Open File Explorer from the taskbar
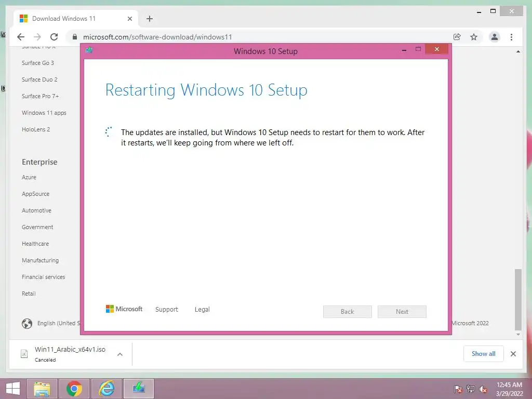This screenshot has height=399, width=532. pos(42,389)
